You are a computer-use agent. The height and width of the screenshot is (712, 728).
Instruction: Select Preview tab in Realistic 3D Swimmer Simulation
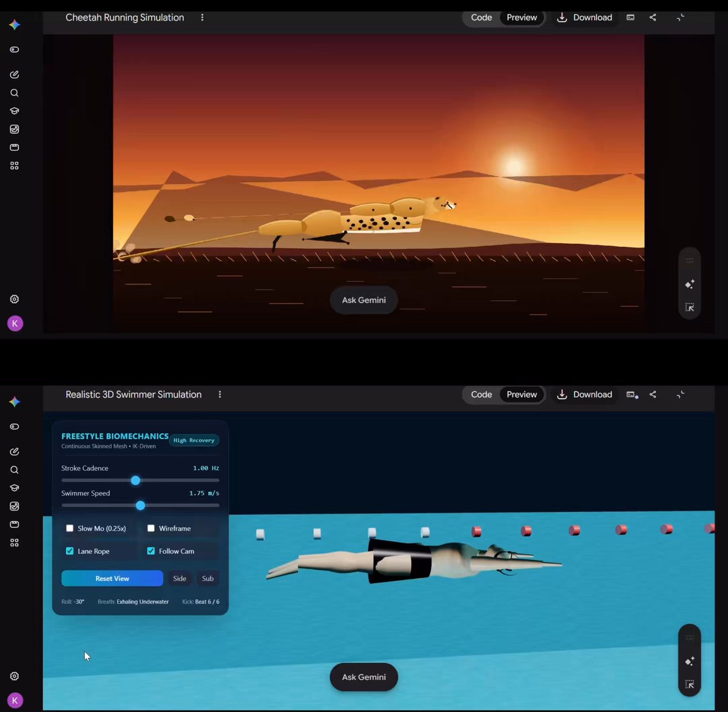[x=522, y=395]
